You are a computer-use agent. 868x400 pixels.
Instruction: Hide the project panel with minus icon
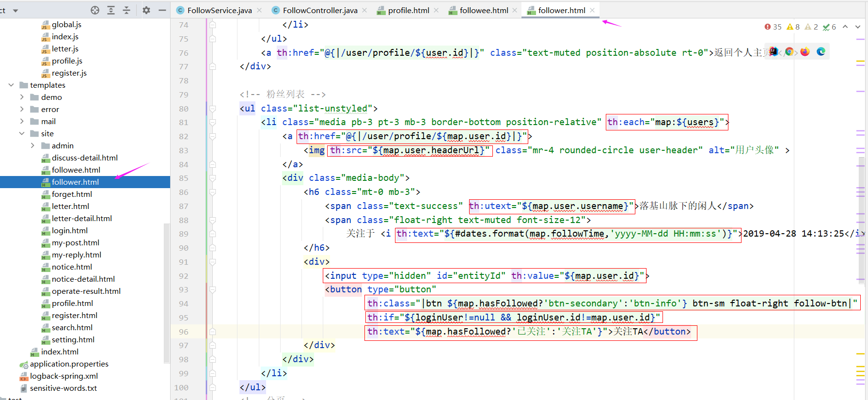[162, 10]
